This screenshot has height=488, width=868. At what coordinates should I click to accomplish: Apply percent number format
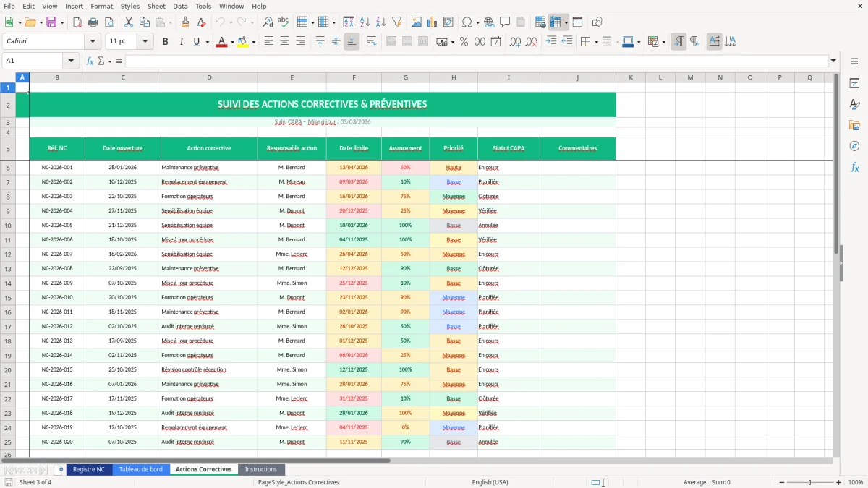[464, 41]
